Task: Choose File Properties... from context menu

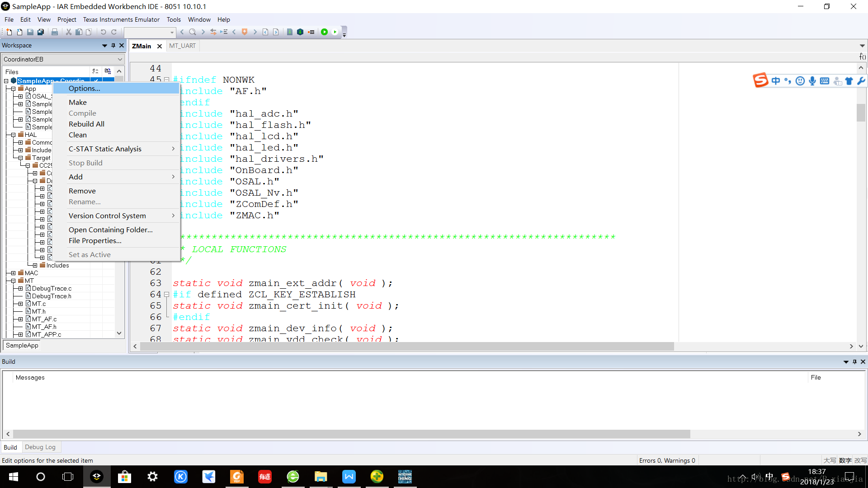Action: [x=116, y=241]
